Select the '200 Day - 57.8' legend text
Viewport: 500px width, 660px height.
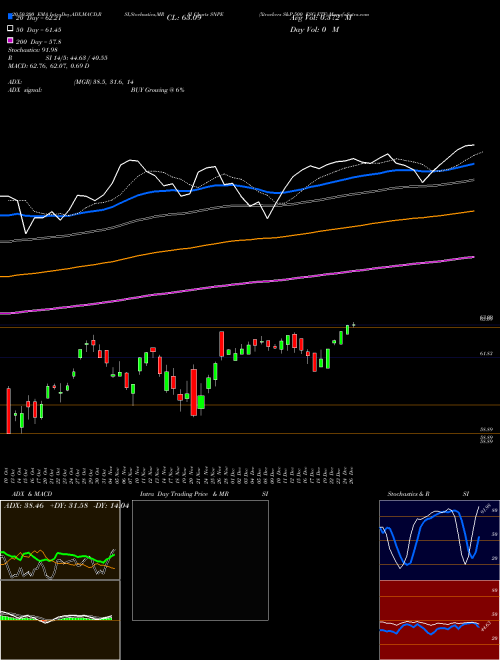38,42
